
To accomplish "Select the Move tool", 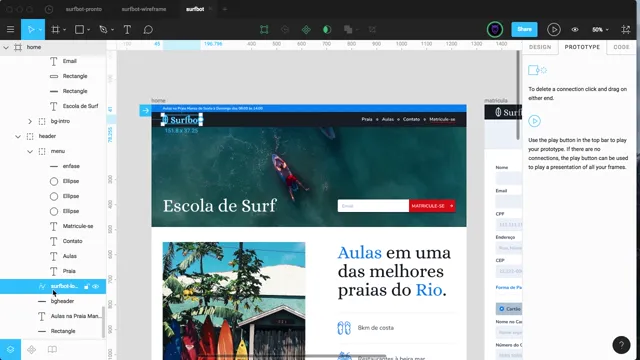I will click(30, 29).
